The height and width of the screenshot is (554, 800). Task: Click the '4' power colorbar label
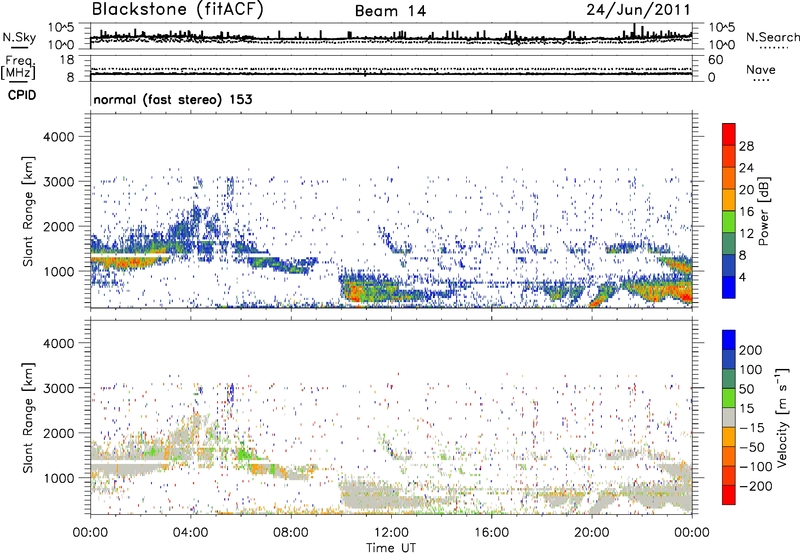tap(743, 277)
